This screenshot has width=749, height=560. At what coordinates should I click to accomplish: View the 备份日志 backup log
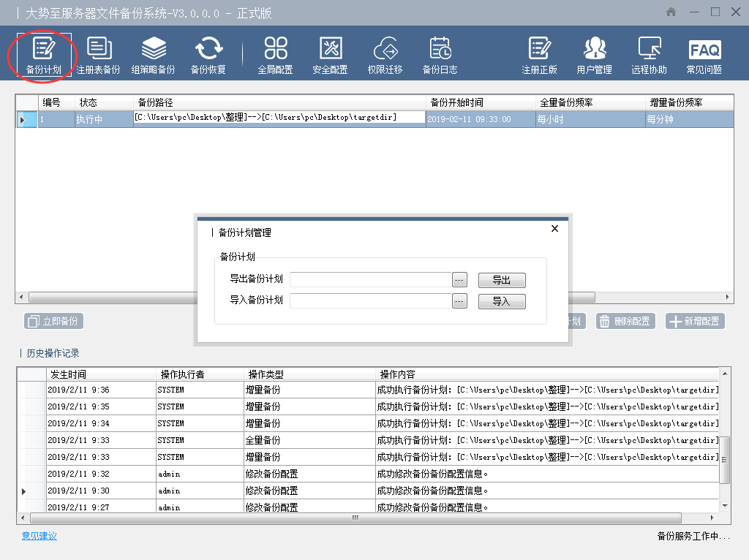440,56
